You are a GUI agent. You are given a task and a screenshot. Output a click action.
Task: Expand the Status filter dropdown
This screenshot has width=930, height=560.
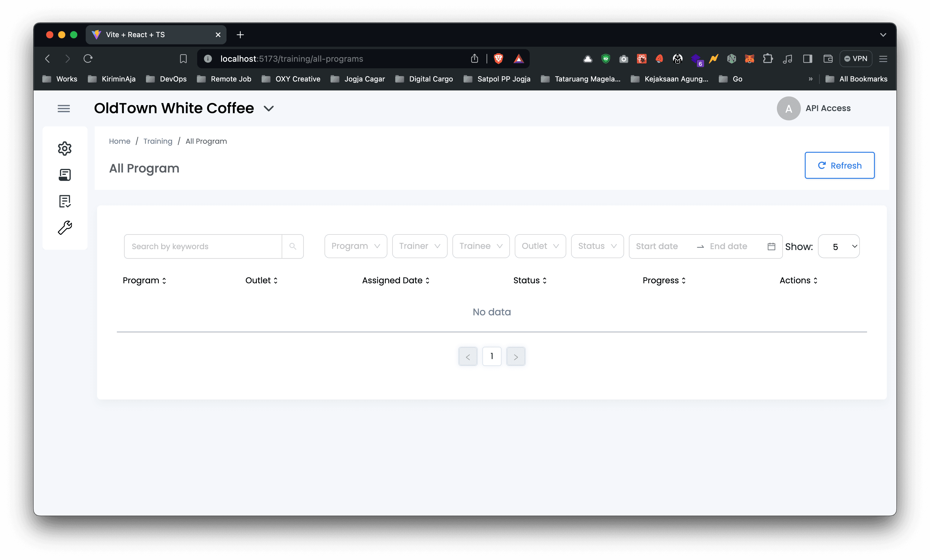coord(597,246)
